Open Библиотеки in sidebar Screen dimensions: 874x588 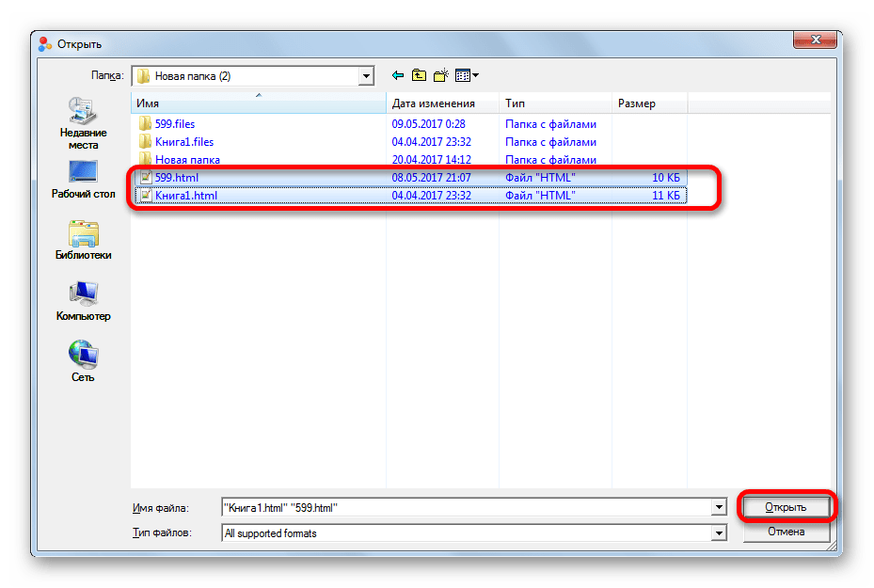click(x=83, y=240)
